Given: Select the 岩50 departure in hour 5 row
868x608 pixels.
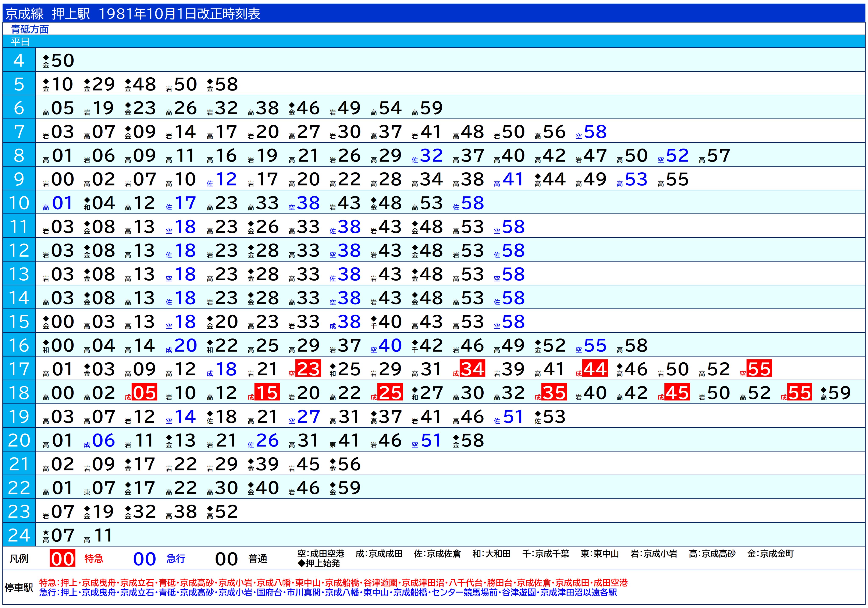Looking at the screenshot, I should click(181, 84).
